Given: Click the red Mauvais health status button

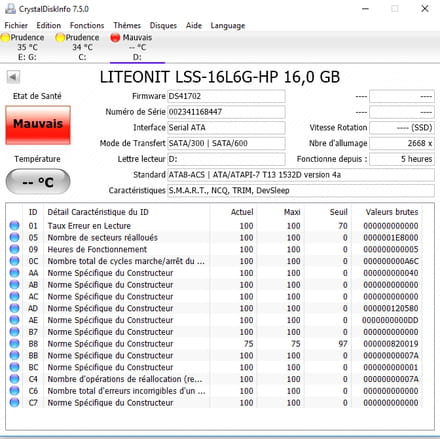Looking at the screenshot, I should pyautogui.click(x=38, y=125).
